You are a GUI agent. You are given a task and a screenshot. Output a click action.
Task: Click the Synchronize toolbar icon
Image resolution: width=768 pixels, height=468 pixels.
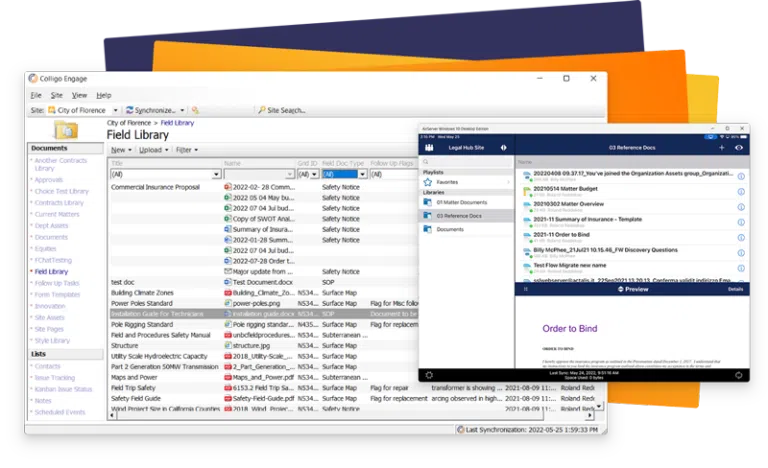click(x=130, y=110)
